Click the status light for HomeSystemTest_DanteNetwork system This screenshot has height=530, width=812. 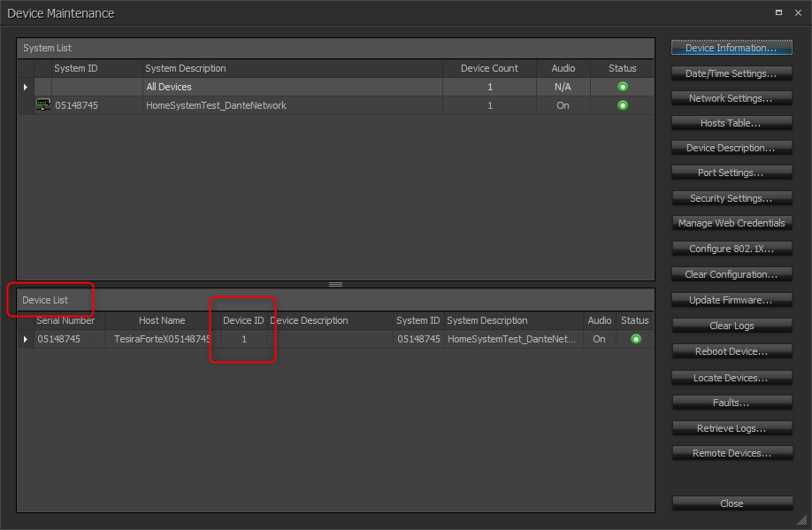pos(622,104)
